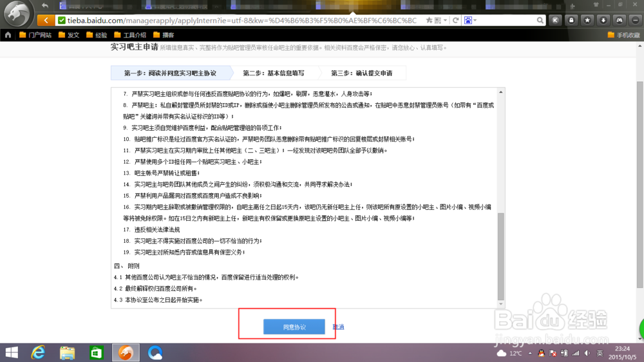Click the battery tray icon
This screenshot has width=644, height=362.
tap(564, 354)
